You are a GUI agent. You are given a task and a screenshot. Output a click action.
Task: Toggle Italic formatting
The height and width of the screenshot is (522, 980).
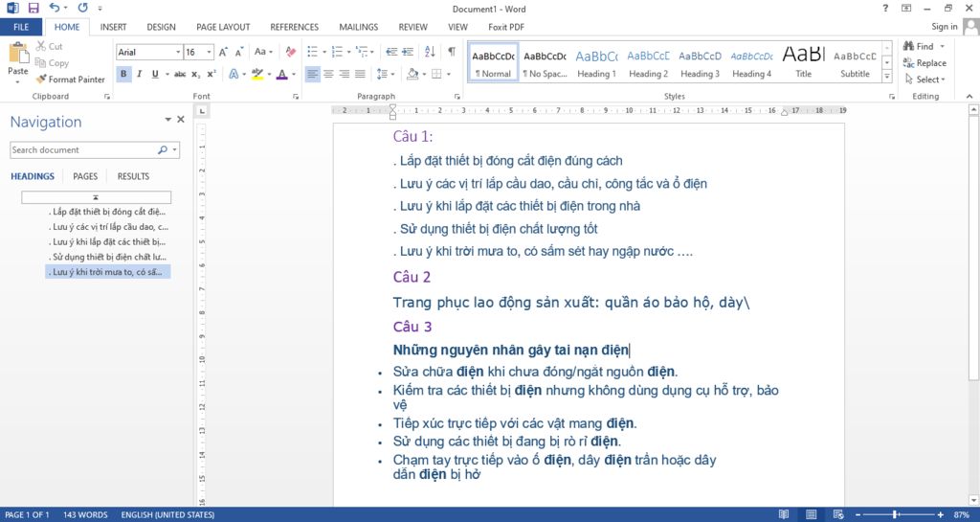click(x=140, y=74)
